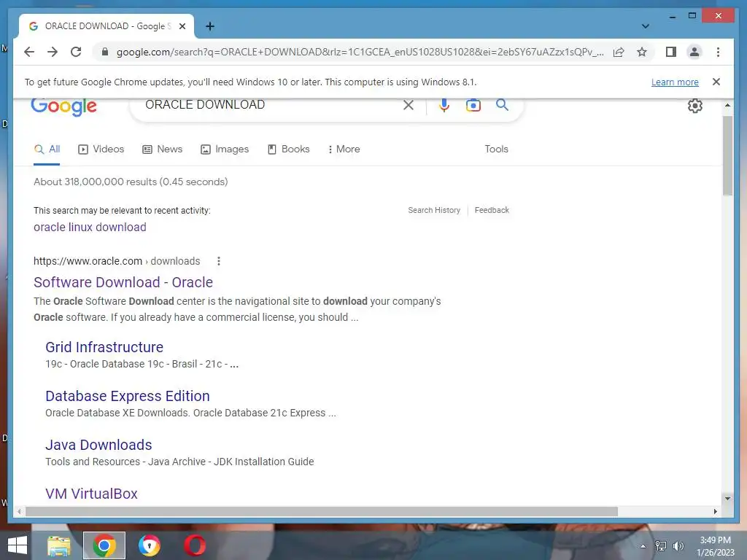Click the scroll right arrow
The width and height of the screenshot is (747, 560).
(715, 511)
